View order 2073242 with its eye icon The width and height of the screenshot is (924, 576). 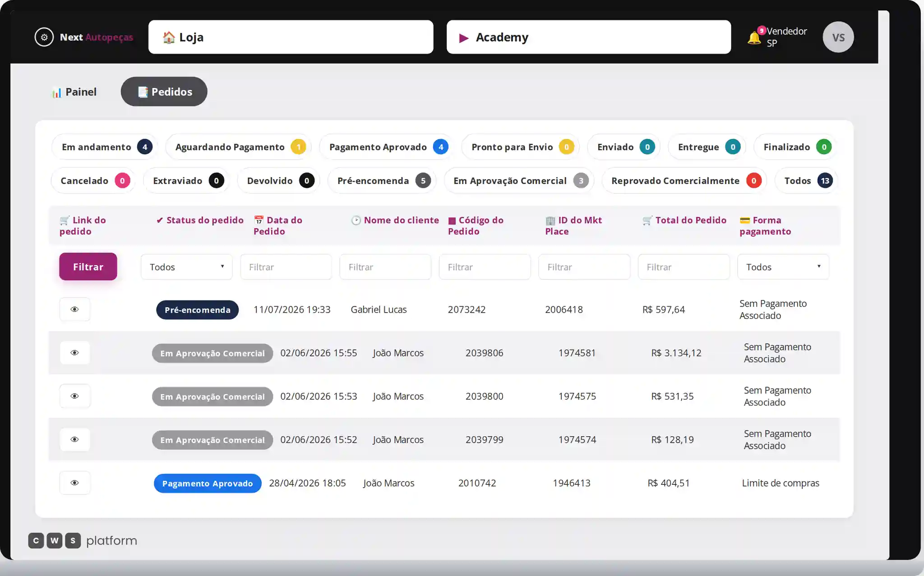click(75, 309)
